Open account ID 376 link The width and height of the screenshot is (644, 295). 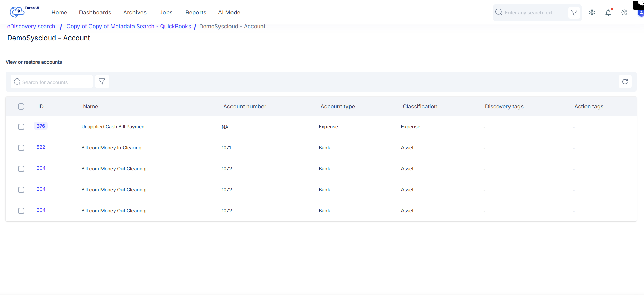[x=41, y=126]
